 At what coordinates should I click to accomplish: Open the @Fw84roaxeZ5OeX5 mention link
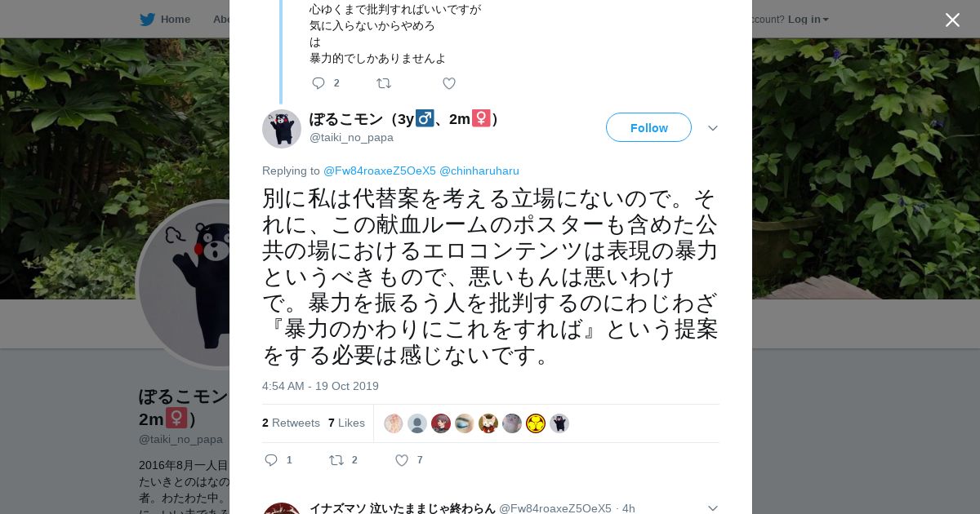click(380, 171)
